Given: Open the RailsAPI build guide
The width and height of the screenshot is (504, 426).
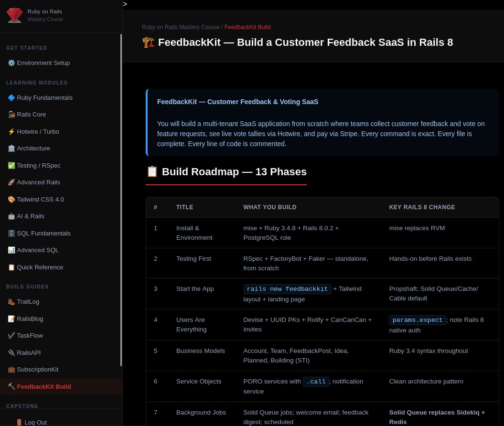Looking at the screenshot, I should [61, 353].
